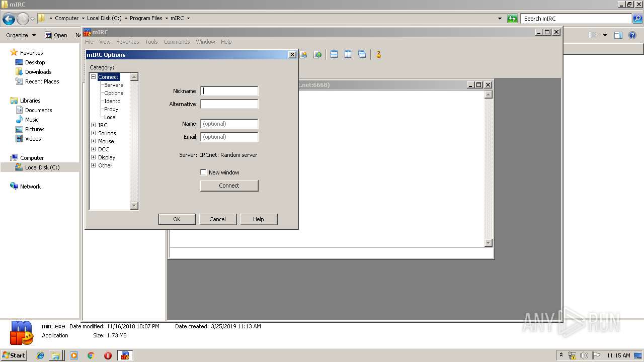Toggle the Explorer preview pane icon
644x362 pixels.
pyautogui.click(x=618, y=35)
